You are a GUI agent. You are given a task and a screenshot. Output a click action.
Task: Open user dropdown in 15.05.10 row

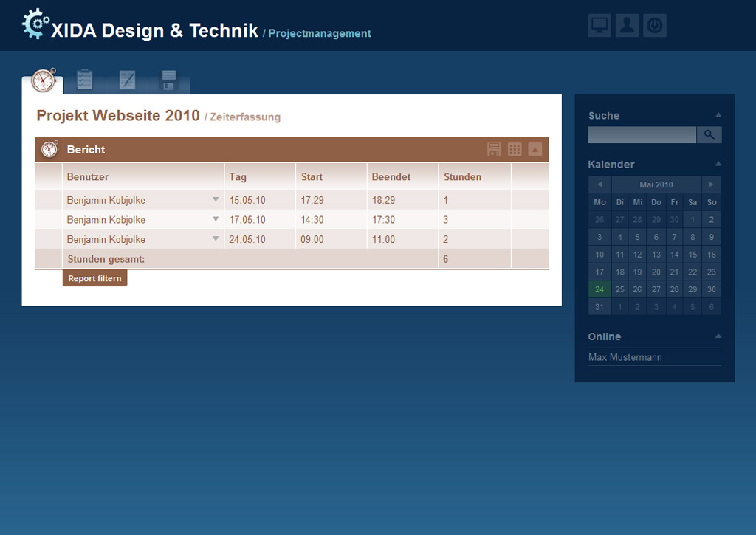216,199
